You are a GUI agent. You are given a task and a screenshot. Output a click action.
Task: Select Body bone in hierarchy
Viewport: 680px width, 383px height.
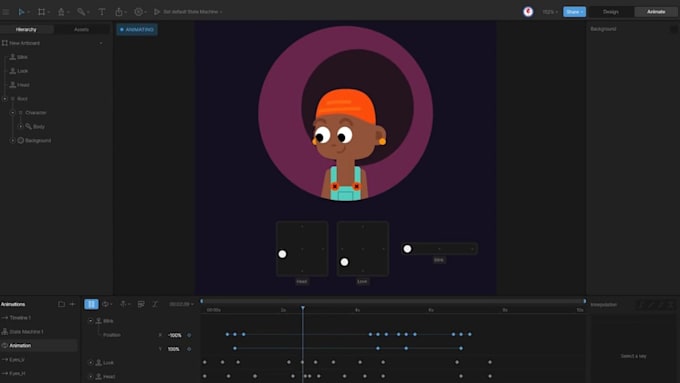click(x=39, y=127)
